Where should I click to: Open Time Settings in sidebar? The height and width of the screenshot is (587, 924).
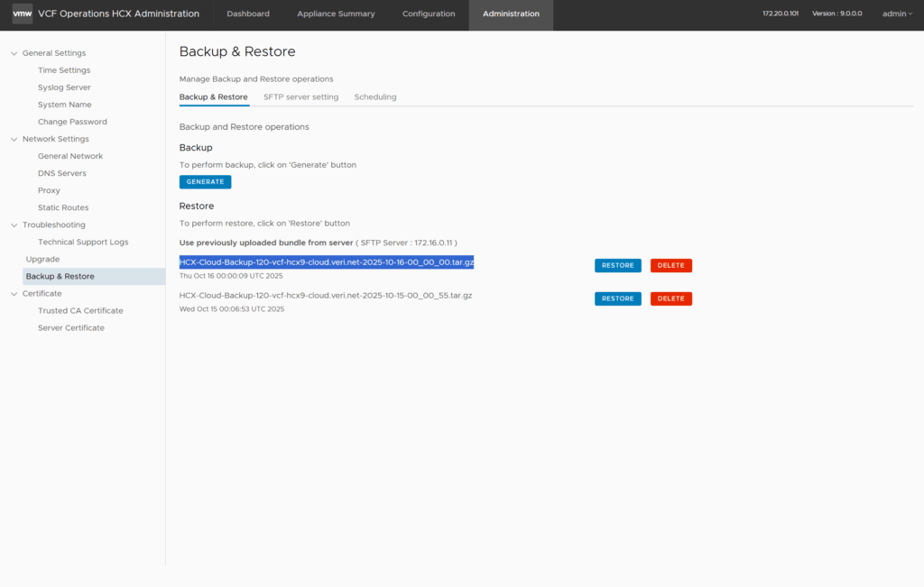[x=64, y=70]
